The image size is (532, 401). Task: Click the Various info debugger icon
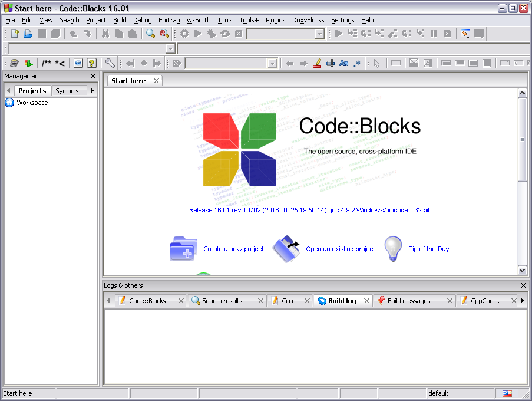tap(479, 34)
